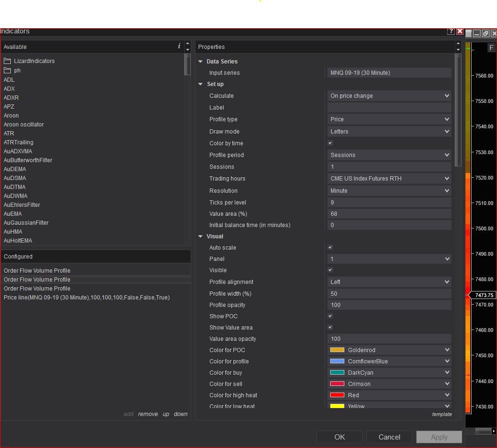Click the remove link
Viewport: 497px width, 448px height.
coord(148,414)
